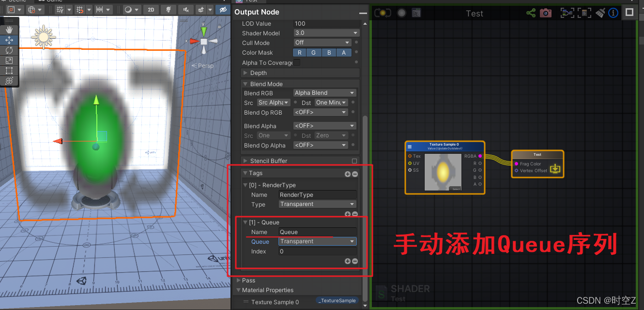Select the combined Transform tool
The height and width of the screenshot is (310, 644).
point(9,81)
